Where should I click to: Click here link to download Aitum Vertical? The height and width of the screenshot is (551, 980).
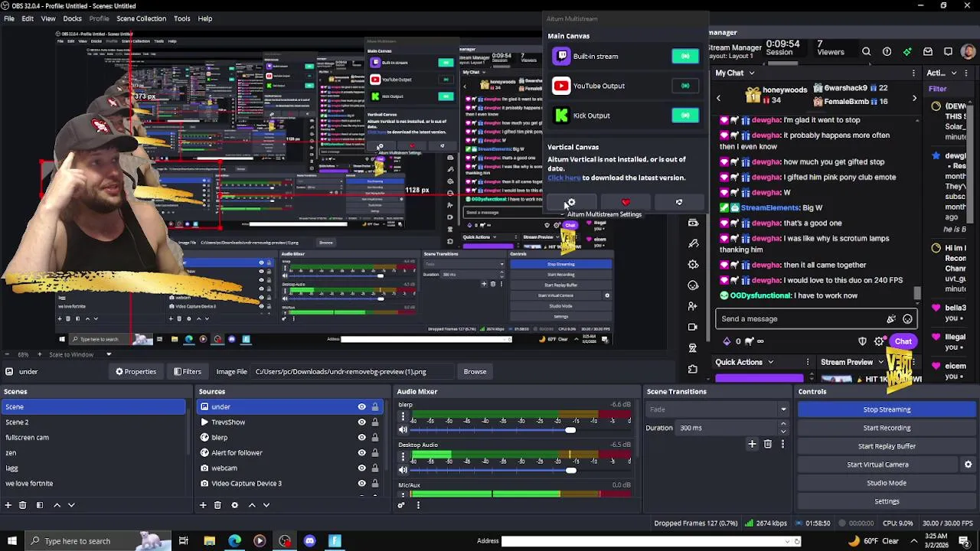pos(563,178)
